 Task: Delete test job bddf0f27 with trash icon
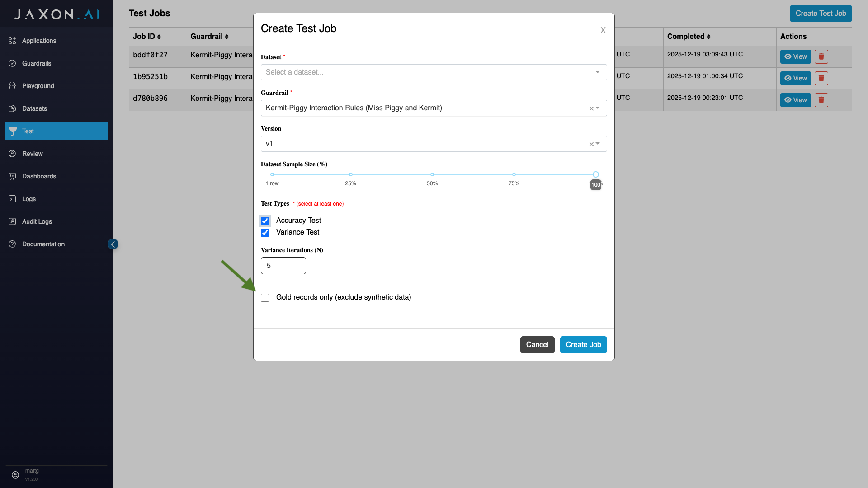click(821, 56)
